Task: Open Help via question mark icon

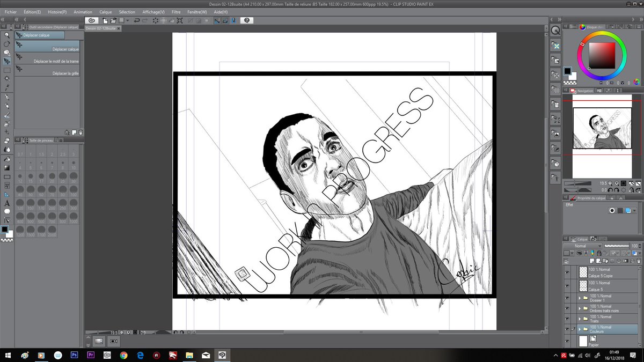Action: pyautogui.click(x=247, y=20)
